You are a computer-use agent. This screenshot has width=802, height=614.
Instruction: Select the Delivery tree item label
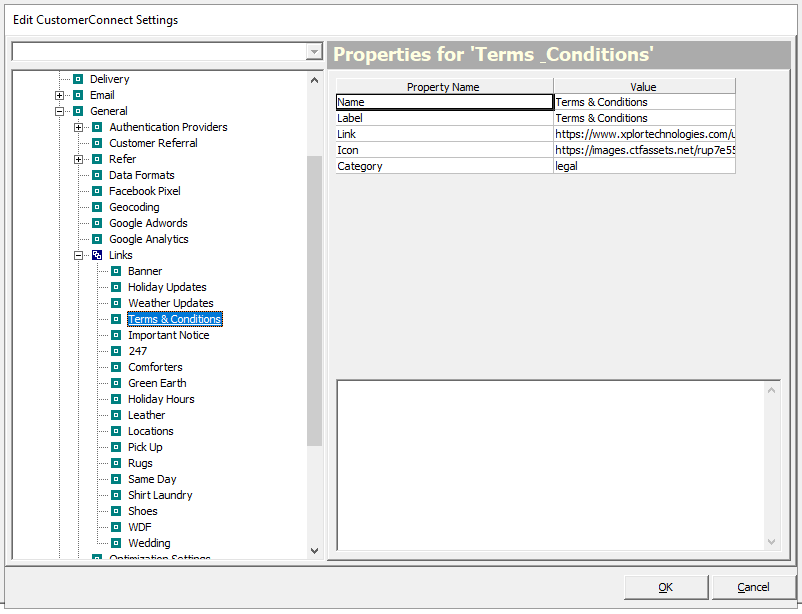[109, 79]
